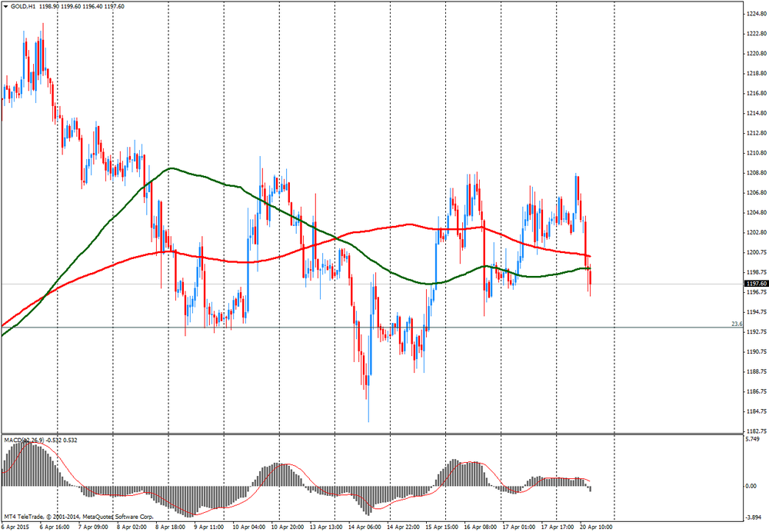
Task: Click the MT4 TeleTrade copyright text
Action: point(78,516)
